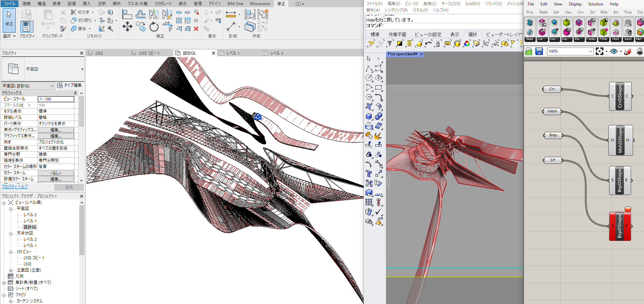Open the Grasshopper 100% zoom dropdown
The width and height of the screenshot is (644, 304).
tap(590, 51)
